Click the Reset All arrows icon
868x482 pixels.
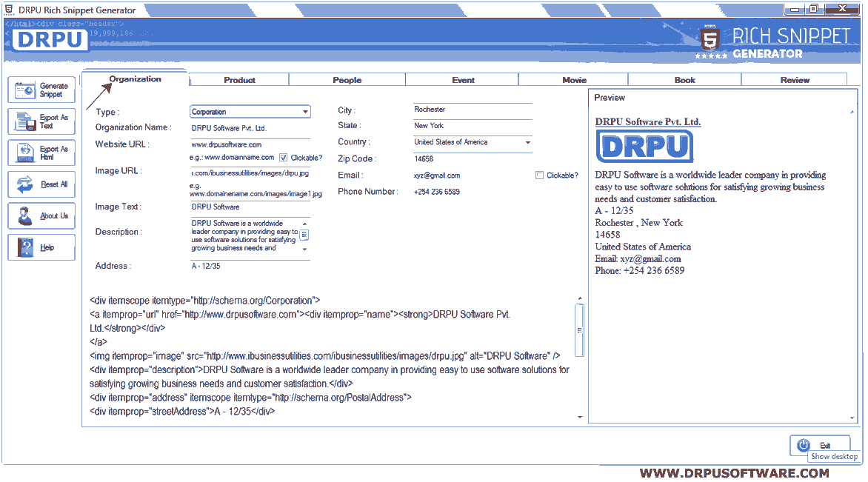click(25, 184)
